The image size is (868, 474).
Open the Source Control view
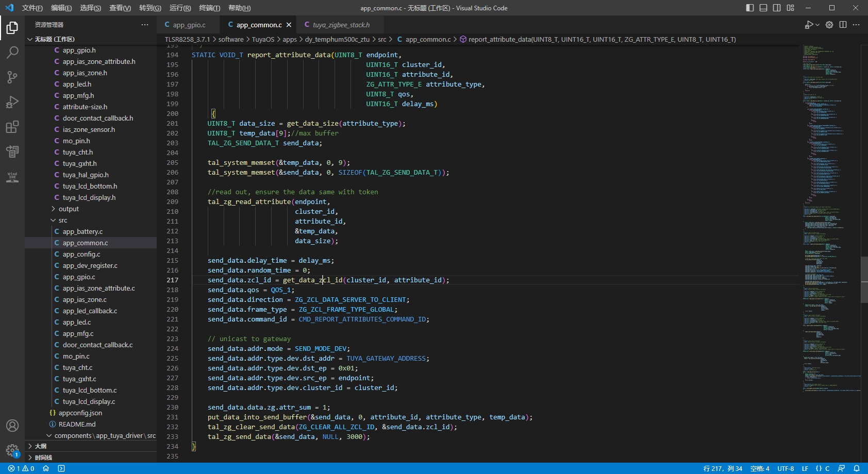pyautogui.click(x=12, y=77)
